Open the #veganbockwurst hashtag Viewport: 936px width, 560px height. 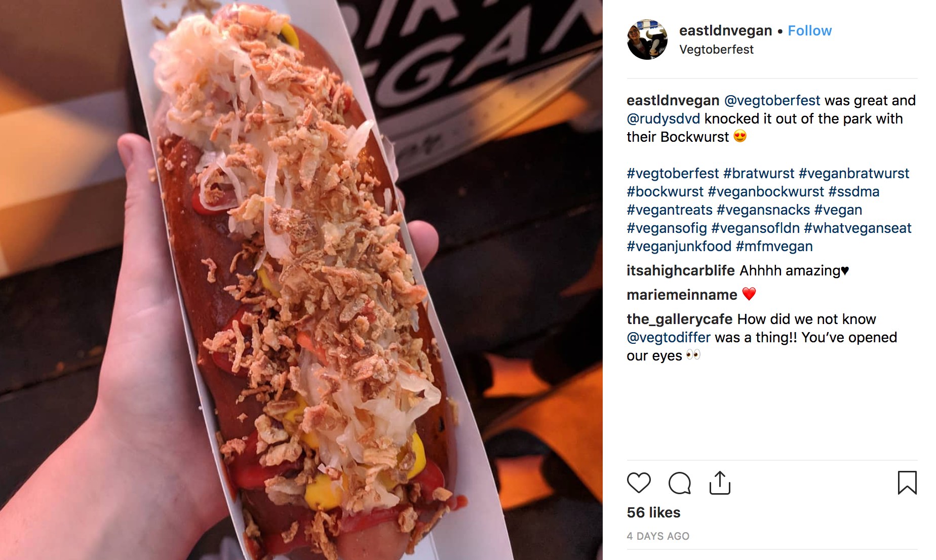tap(766, 191)
